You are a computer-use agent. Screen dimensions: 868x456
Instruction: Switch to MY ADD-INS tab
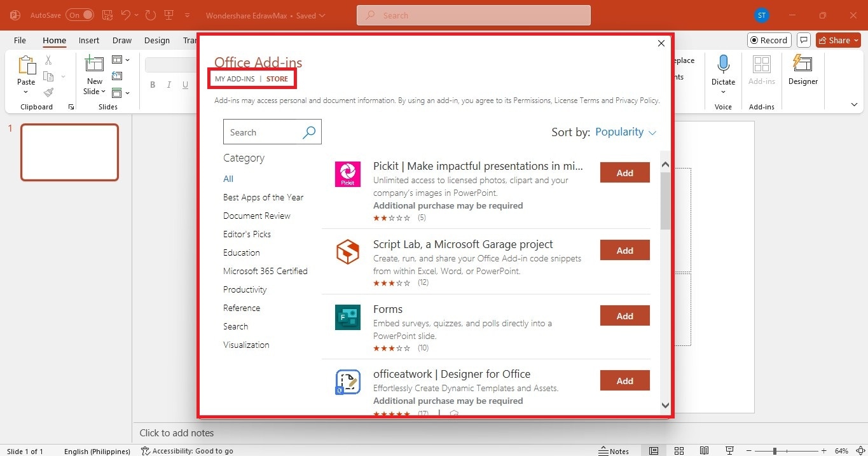click(235, 79)
